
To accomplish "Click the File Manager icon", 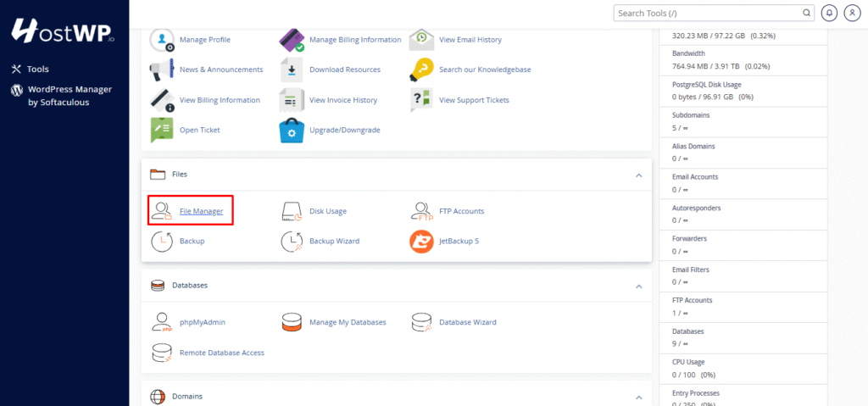I will [x=161, y=211].
